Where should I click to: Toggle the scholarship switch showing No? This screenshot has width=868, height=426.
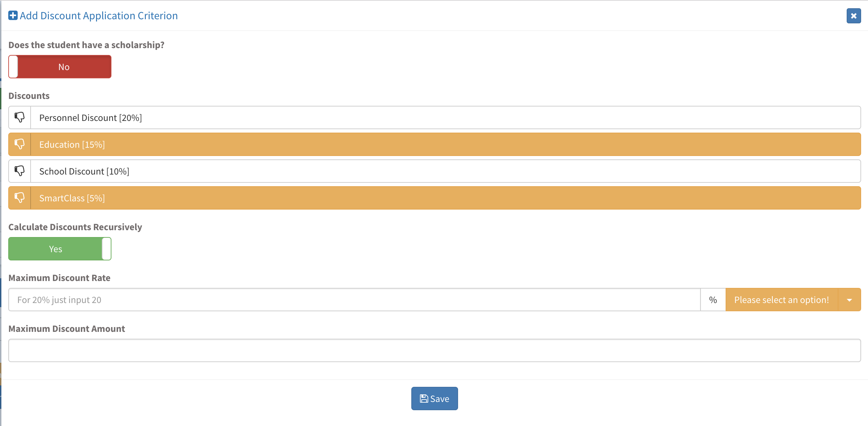click(x=60, y=67)
